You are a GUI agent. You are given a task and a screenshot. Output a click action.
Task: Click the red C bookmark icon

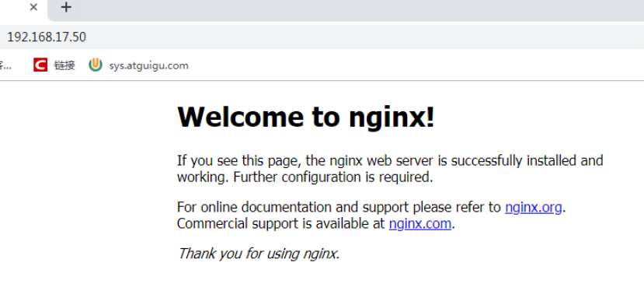point(40,65)
